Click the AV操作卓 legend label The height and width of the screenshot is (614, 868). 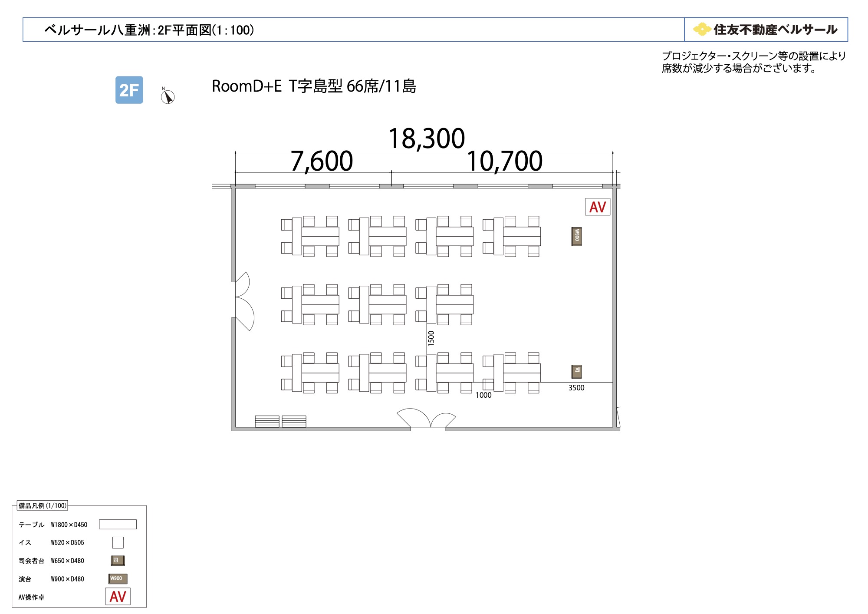(x=31, y=597)
